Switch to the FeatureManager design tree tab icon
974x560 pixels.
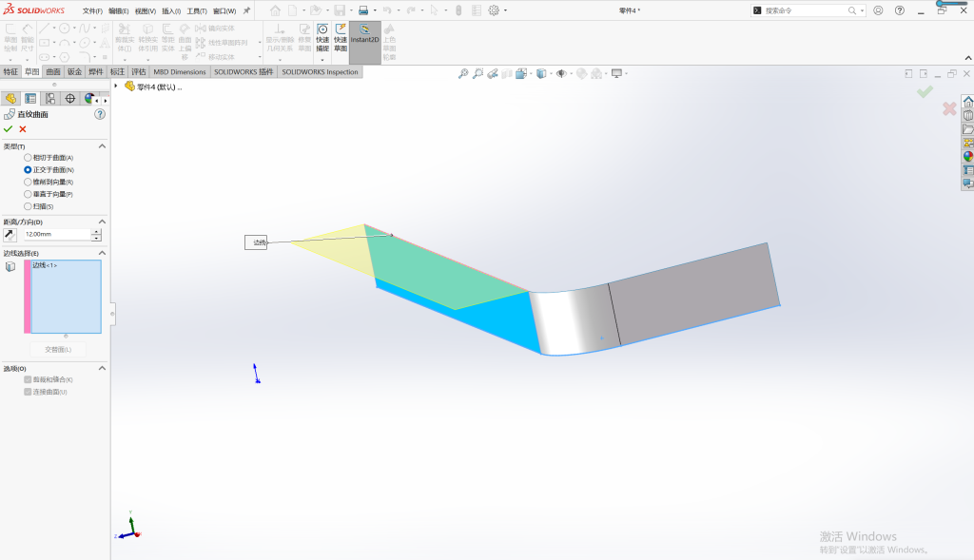[10, 99]
